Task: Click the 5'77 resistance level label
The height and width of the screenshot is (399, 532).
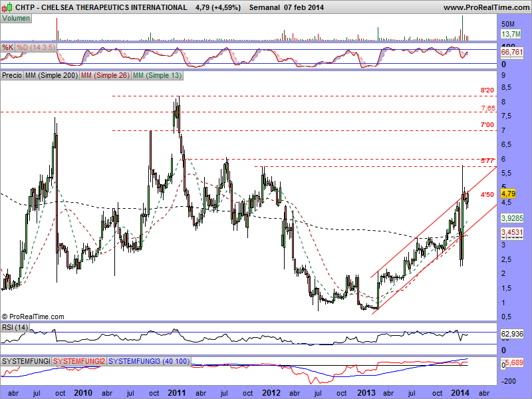Action: coord(487,161)
